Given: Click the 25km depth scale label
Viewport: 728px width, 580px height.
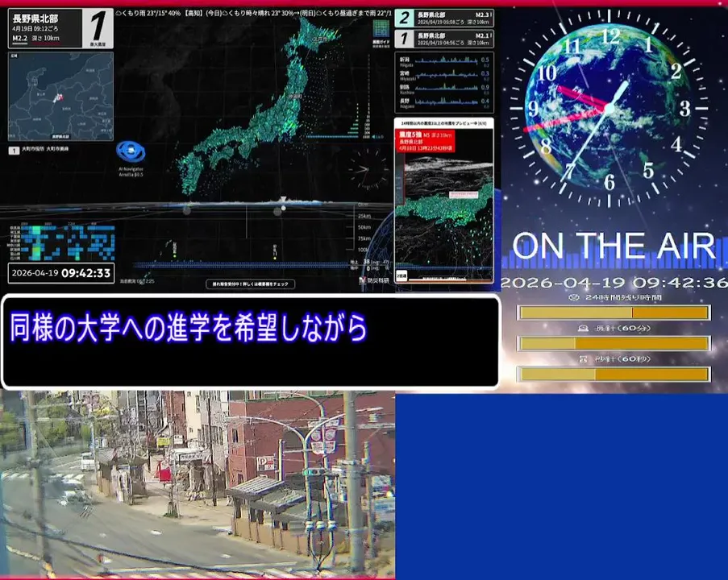Looking at the screenshot, I should [x=364, y=216].
